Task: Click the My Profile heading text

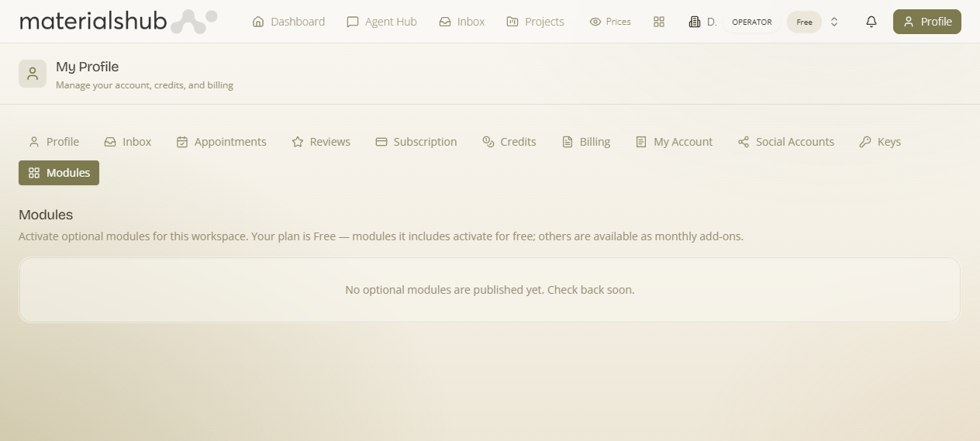Action: (x=87, y=67)
